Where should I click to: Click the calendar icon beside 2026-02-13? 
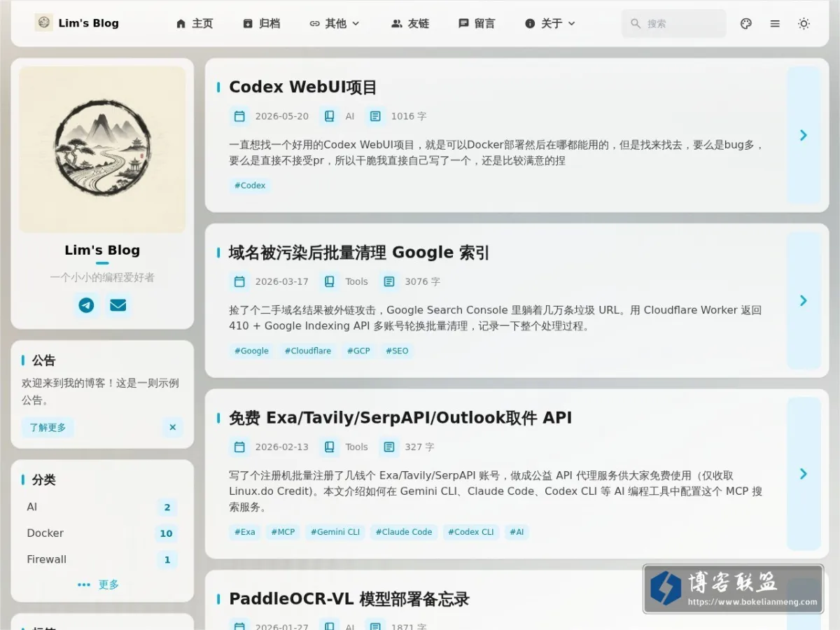click(x=239, y=447)
